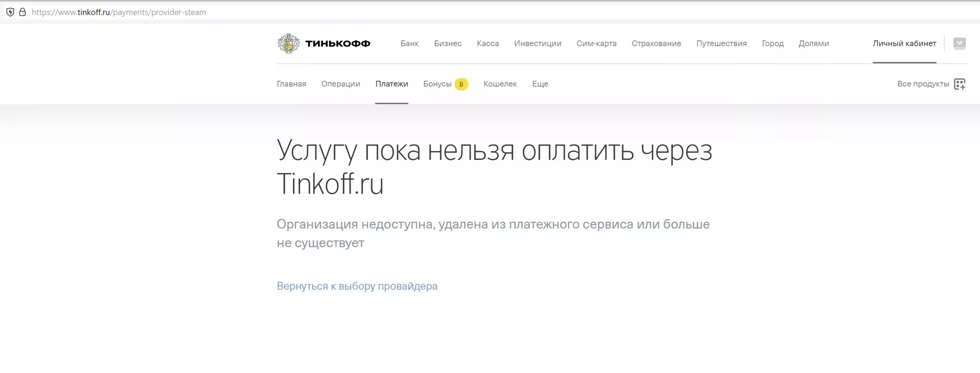This screenshot has width=980, height=373.
Task: Open the Все продукты grid icon
Action: pyautogui.click(x=960, y=84)
